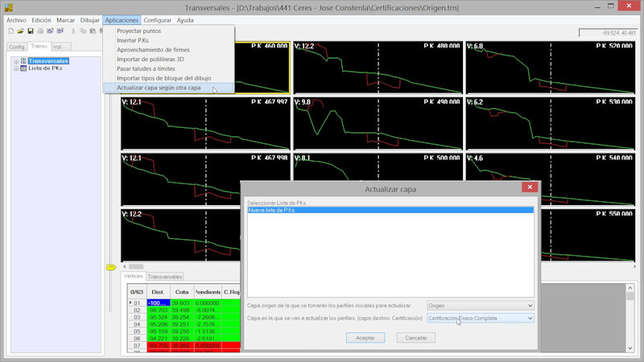The height and width of the screenshot is (362, 644).
Task: Select the P.K. 530.000 cross-section thumbnail
Action: coord(551,124)
